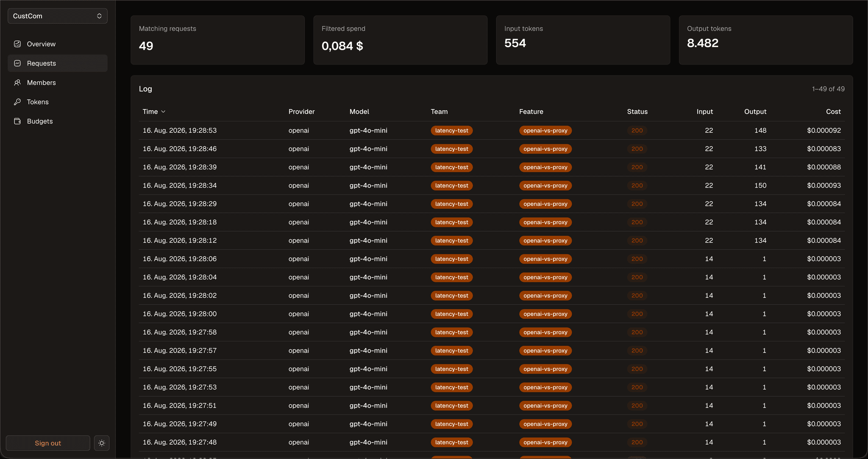868x459 pixels.
Task: Click the Status column header
Action: (637, 112)
